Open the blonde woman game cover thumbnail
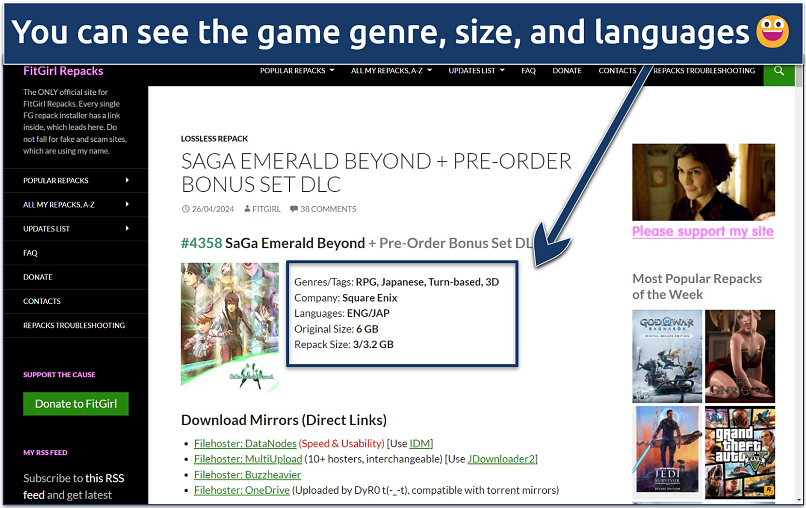The width and height of the screenshot is (806, 508). 740,356
